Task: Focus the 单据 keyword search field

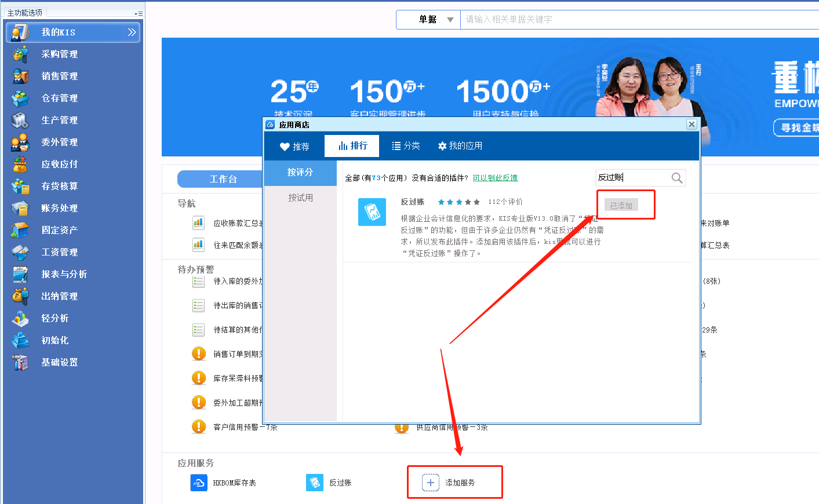Action: click(x=638, y=20)
